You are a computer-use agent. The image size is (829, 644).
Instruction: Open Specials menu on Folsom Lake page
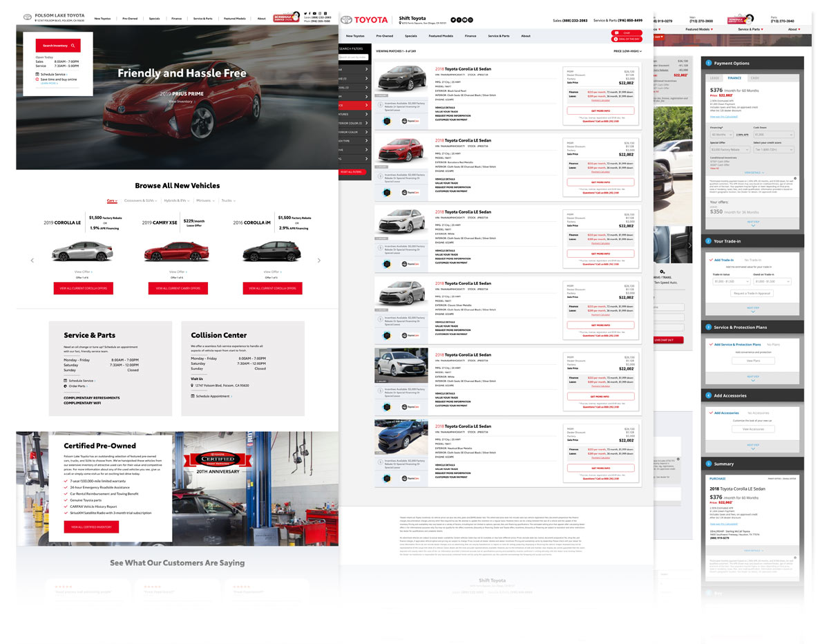coord(154,19)
